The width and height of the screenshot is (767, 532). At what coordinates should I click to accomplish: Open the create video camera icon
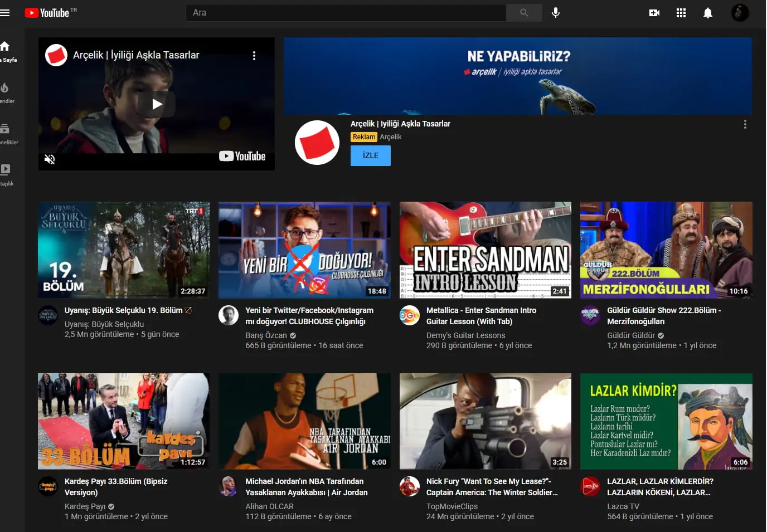coord(654,12)
